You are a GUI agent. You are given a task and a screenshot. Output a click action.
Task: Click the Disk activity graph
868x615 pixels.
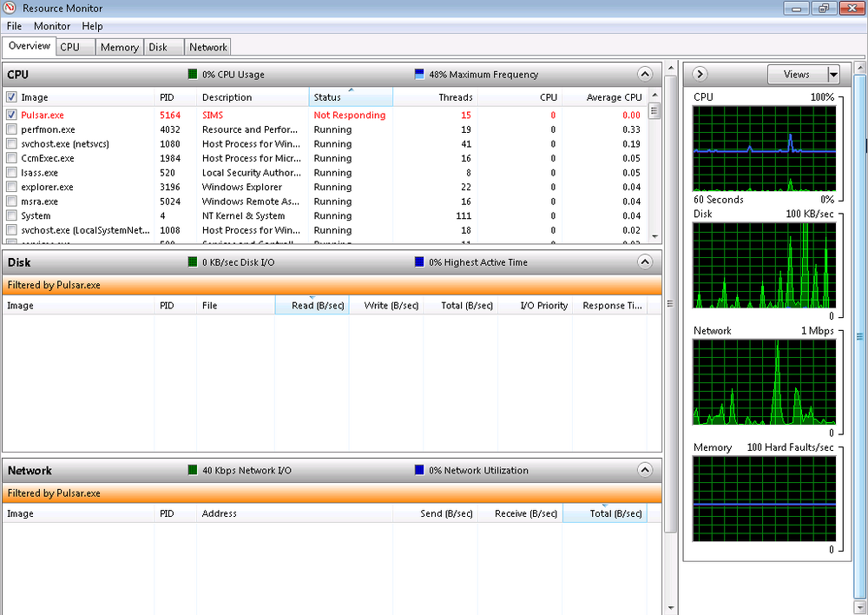click(764, 266)
